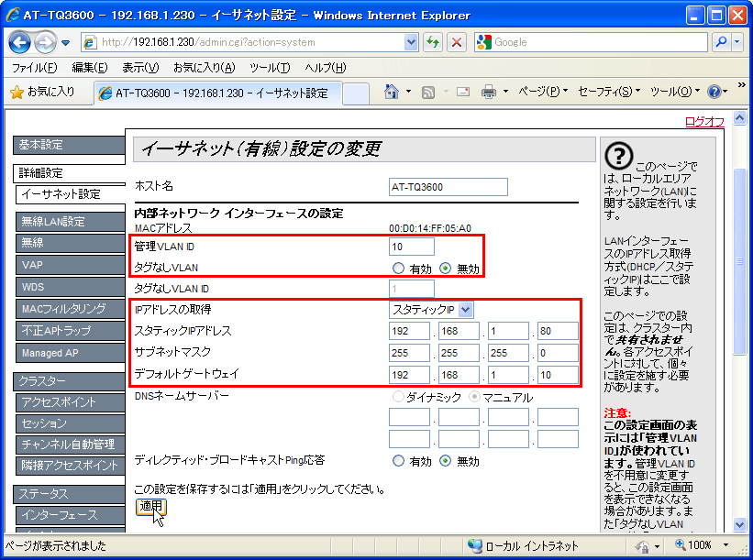Open the Print options dropdown arrow

pos(505,91)
